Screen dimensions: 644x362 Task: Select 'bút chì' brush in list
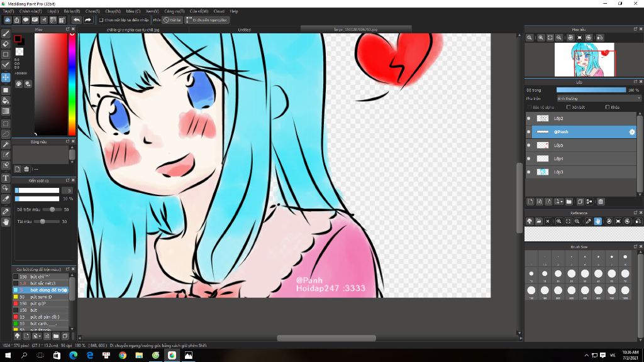coord(41,277)
